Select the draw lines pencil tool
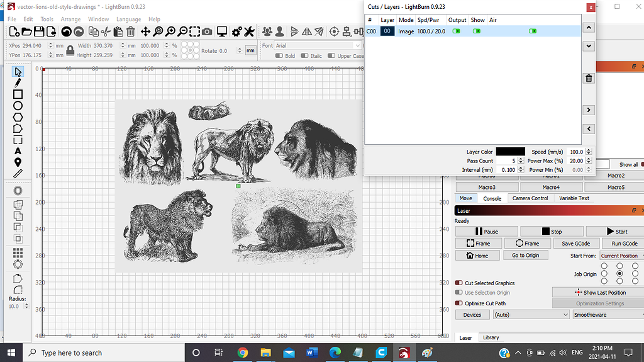The width and height of the screenshot is (644, 362). coord(18,83)
